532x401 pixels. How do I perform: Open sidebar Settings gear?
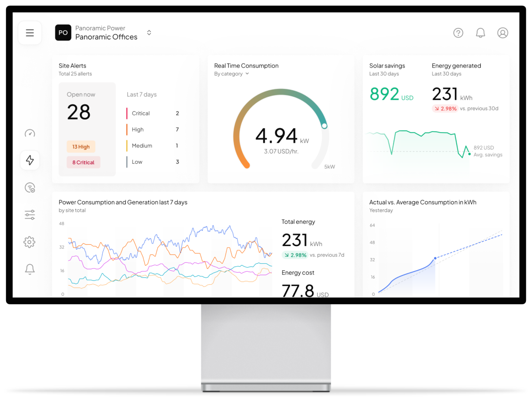pos(29,242)
